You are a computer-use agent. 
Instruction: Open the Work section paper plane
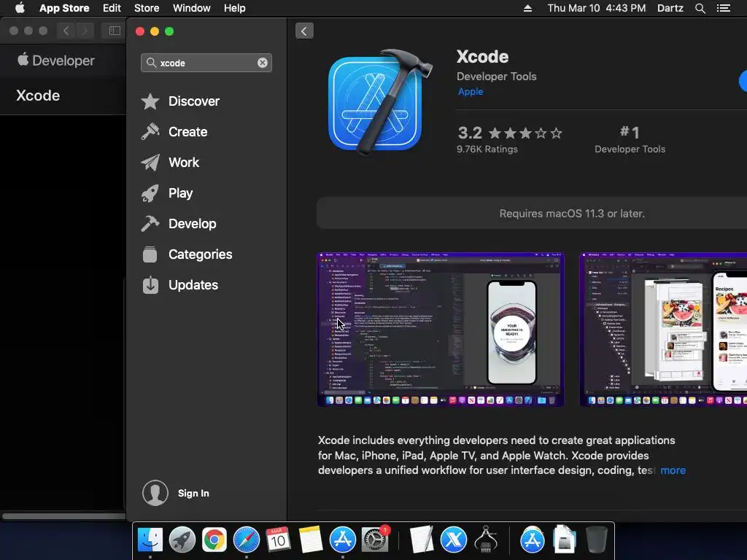(170, 163)
